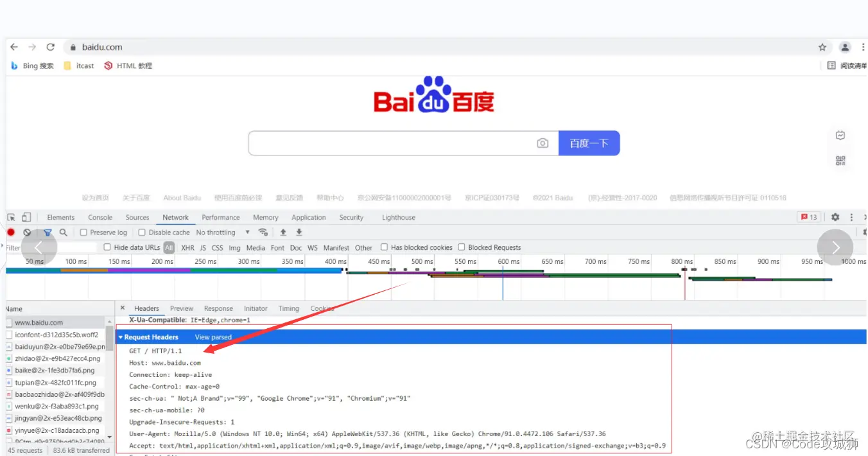
Task: Switch to the Console tab
Action: tap(100, 217)
